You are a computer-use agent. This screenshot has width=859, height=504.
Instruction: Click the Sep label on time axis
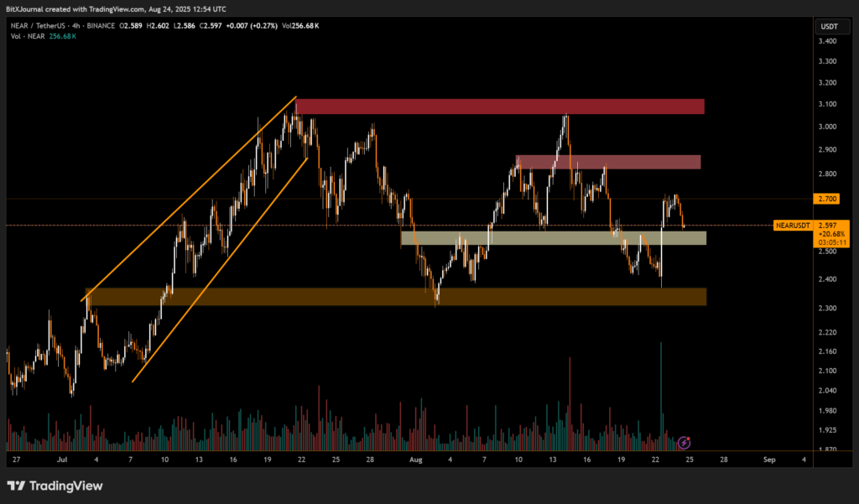pyautogui.click(x=768, y=460)
